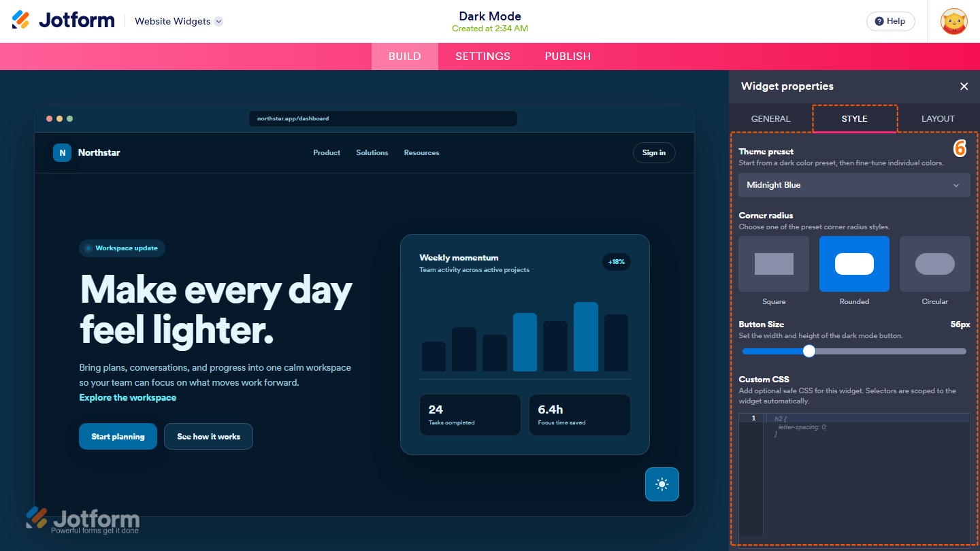The width and height of the screenshot is (980, 551).
Task: Expand the Midnight Blue theme preset dropdown
Action: [x=854, y=185]
